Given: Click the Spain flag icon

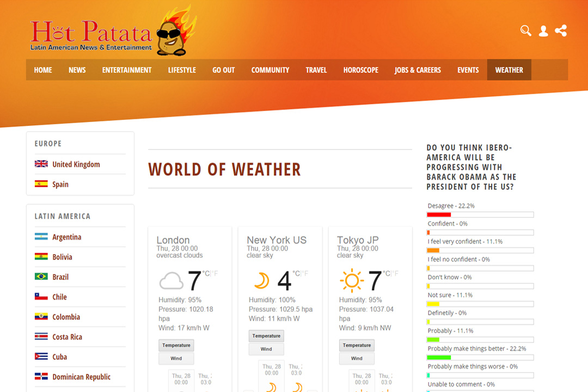Looking at the screenshot, I should [x=41, y=184].
